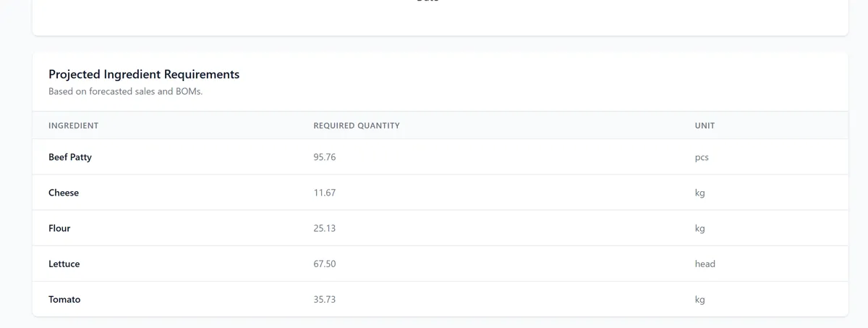Click the kg unit in Tomato row
This screenshot has width=868, height=328.
coord(699,299)
